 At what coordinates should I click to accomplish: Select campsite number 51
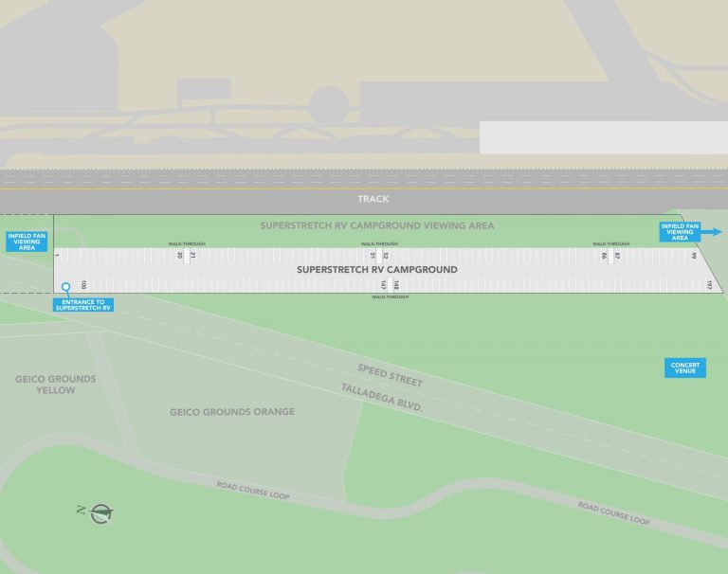point(373,255)
